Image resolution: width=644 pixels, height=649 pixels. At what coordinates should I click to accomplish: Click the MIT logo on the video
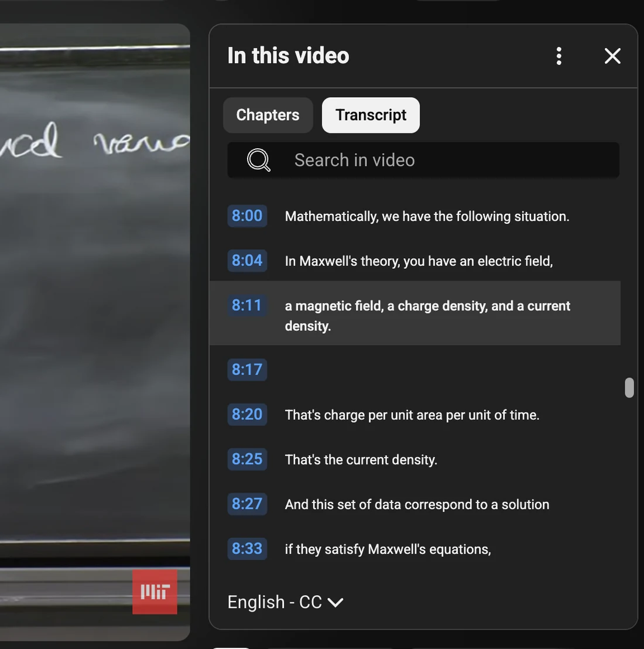coord(155,592)
